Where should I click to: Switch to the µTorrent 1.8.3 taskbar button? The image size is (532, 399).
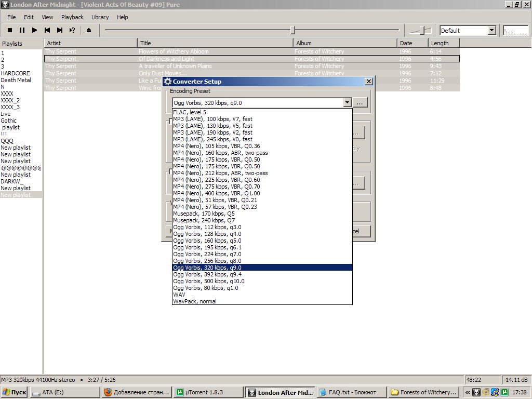[x=208, y=392]
